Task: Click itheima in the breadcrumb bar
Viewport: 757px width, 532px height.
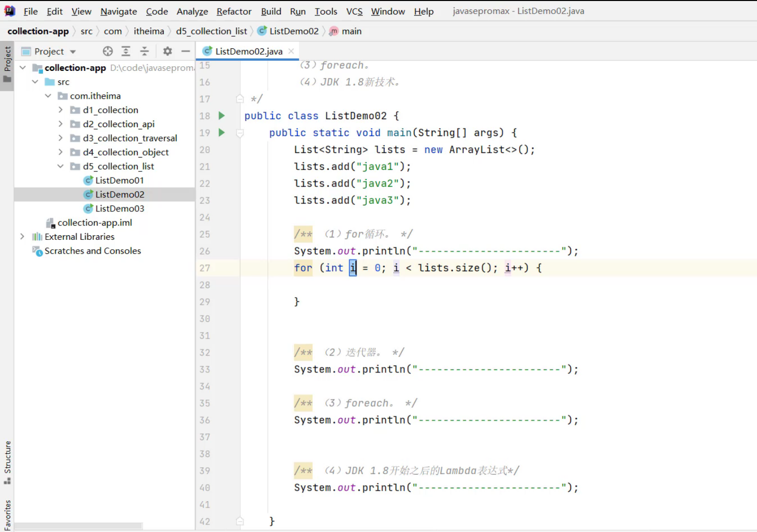Action: click(x=149, y=31)
